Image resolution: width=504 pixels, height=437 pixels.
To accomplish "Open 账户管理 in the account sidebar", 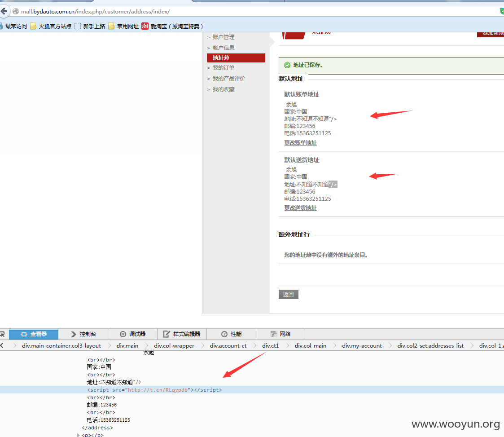I will 224,37.
